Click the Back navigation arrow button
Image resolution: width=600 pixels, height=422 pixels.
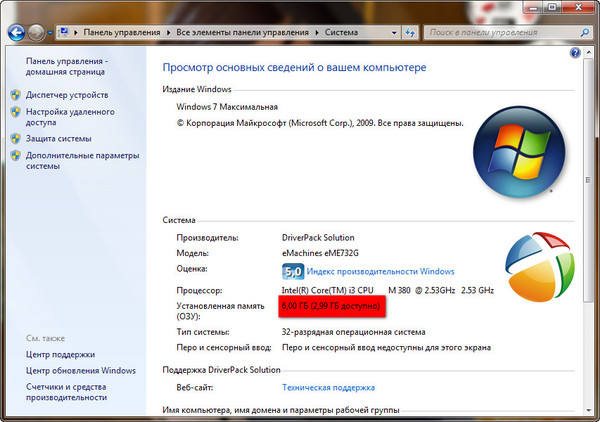[x=16, y=33]
